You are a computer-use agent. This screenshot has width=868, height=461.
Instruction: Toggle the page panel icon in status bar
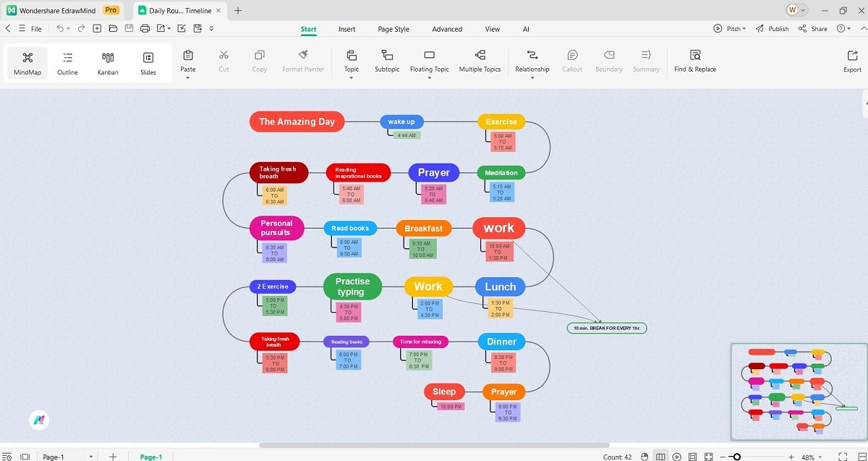(25, 457)
